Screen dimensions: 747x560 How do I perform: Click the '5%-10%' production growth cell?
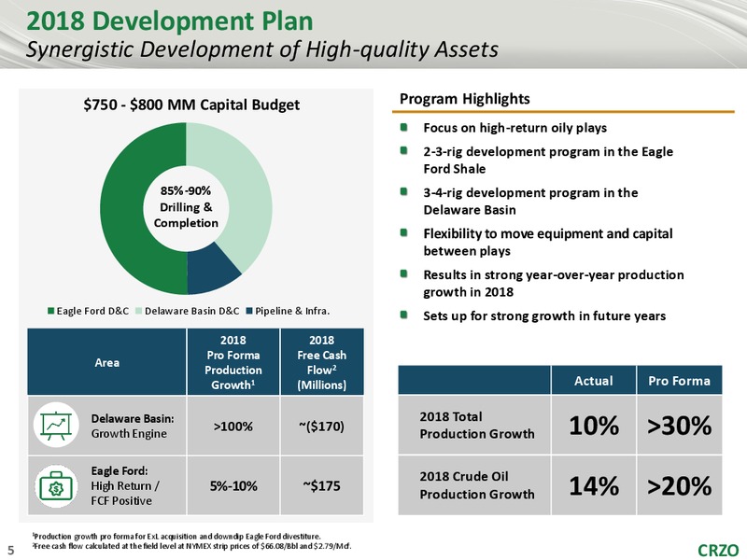pos(233,485)
